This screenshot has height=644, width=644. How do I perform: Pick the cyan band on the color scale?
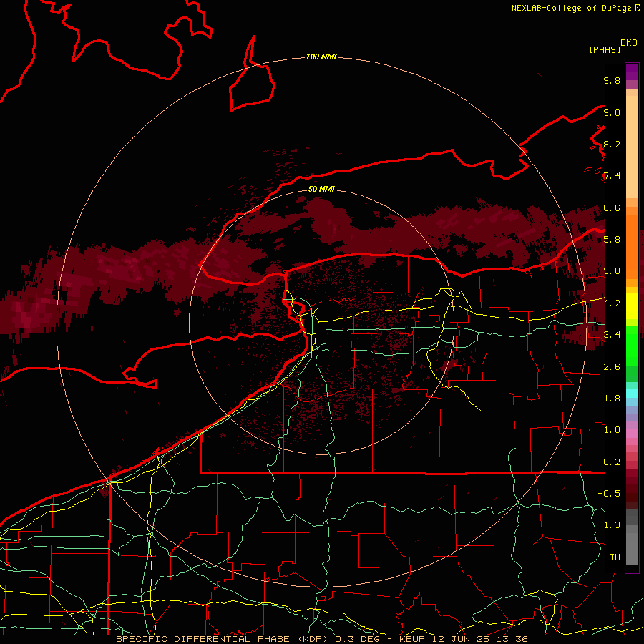pos(632,393)
